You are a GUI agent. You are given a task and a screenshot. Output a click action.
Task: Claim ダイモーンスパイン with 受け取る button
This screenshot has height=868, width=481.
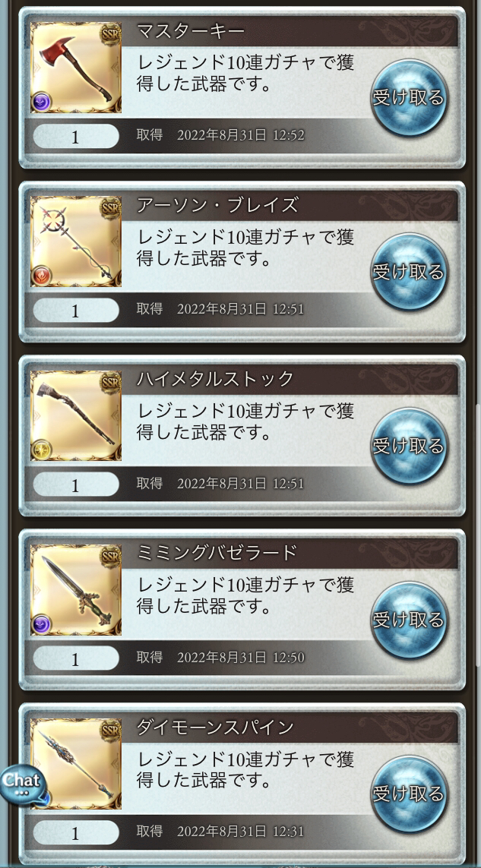[x=409, y=794]
